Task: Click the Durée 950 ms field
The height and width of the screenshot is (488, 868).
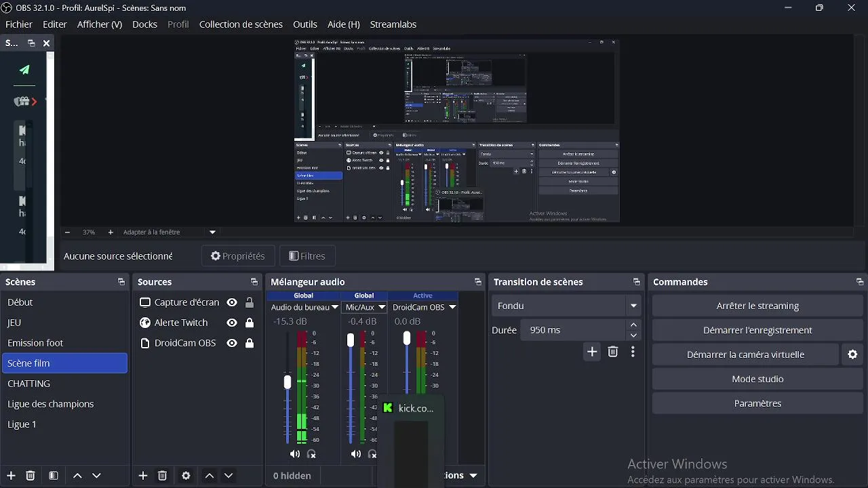Action: (574, 330)
